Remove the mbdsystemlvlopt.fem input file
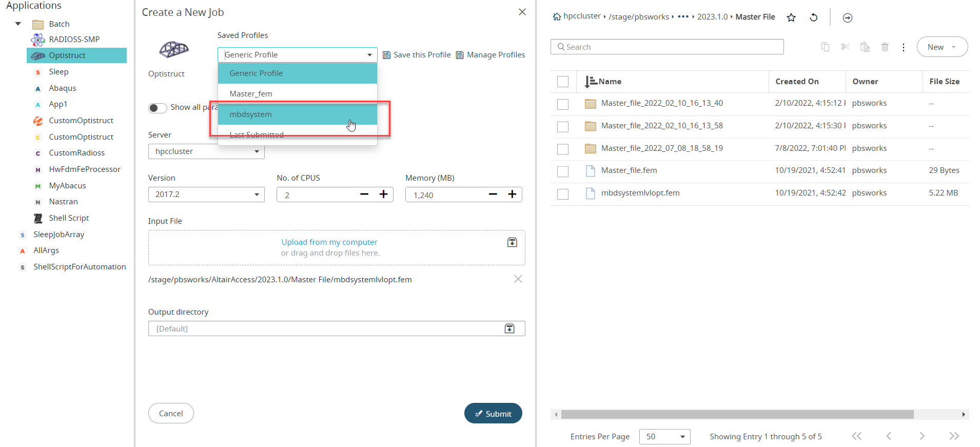Image resolution: width=980 pixels, height=447 pixels. (518, 279)
